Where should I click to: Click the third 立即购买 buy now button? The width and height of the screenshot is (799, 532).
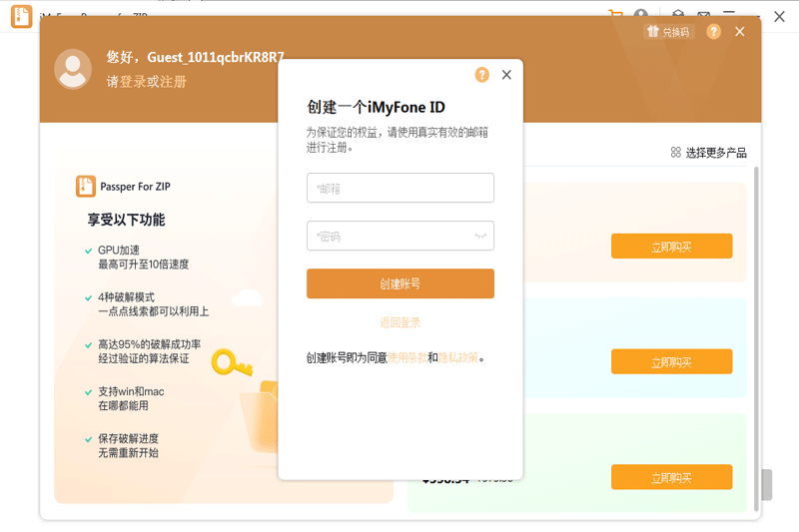coord(671,477)
